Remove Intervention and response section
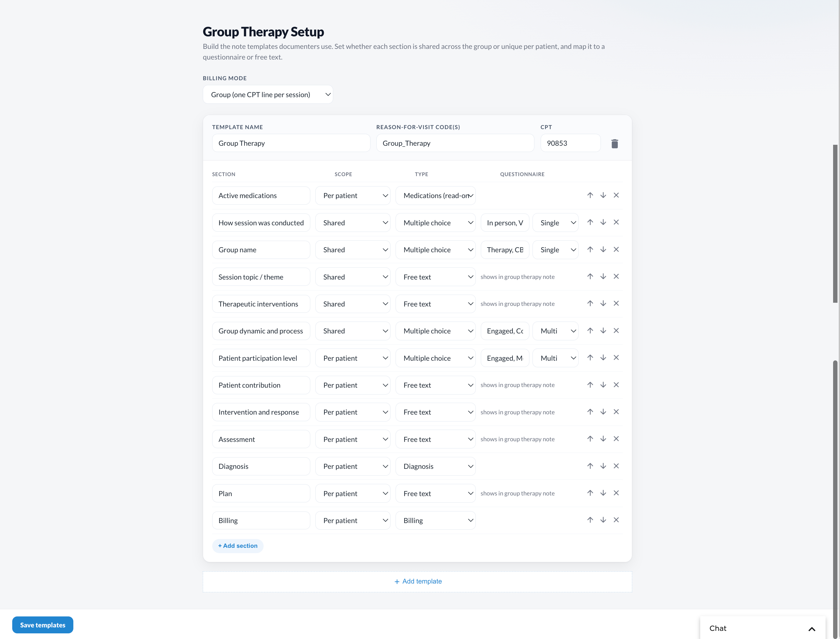 pos(616,412)
